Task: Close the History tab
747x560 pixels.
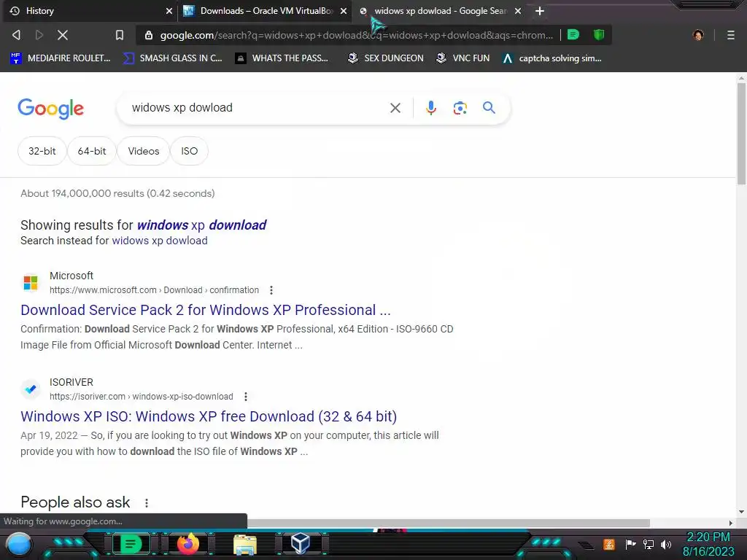Action: point(169,11)
